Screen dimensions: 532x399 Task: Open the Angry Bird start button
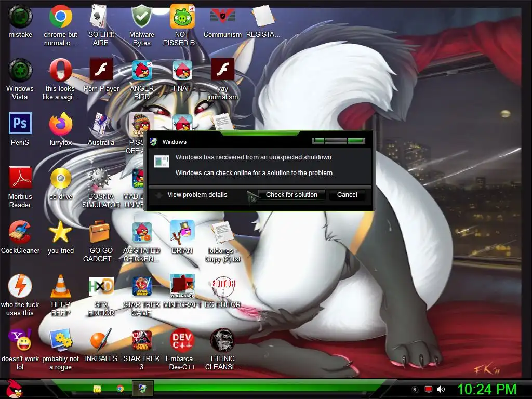coord(14,389)
